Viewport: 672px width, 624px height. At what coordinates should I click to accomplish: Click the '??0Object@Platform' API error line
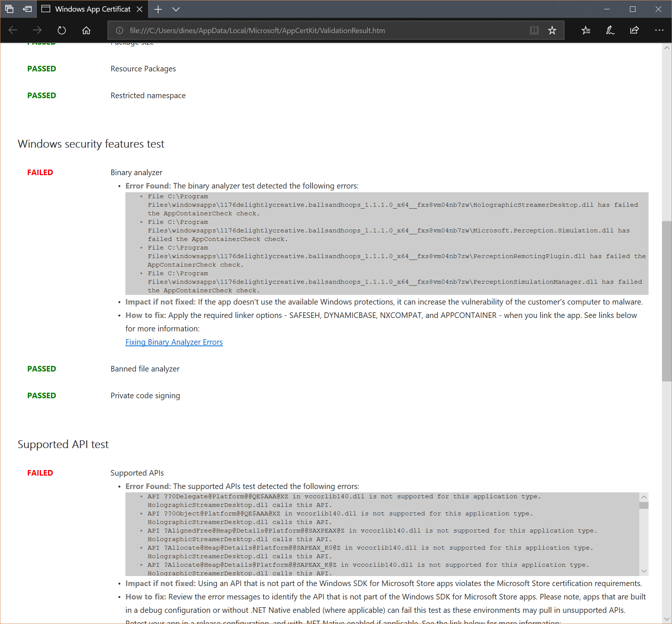point(340,518)
